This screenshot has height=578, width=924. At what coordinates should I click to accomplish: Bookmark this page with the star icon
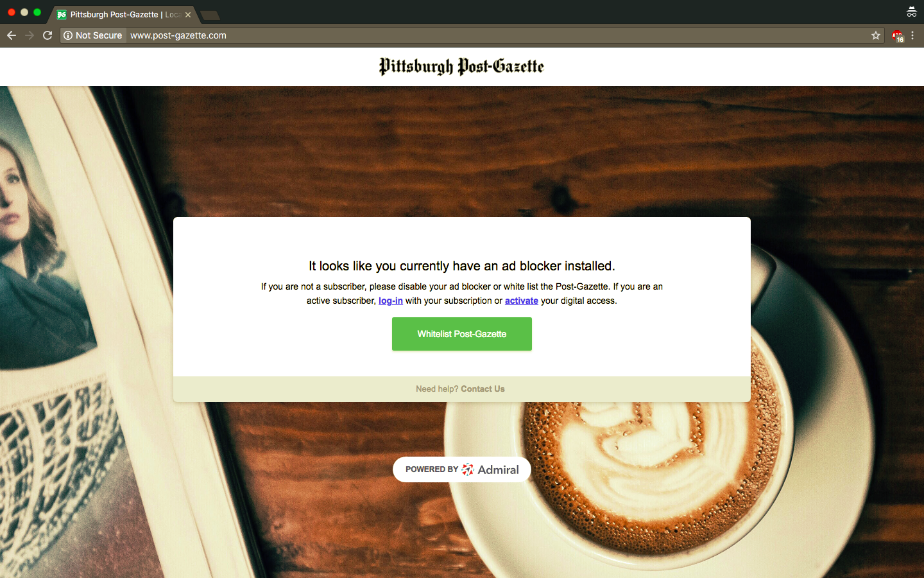(876, 35)
